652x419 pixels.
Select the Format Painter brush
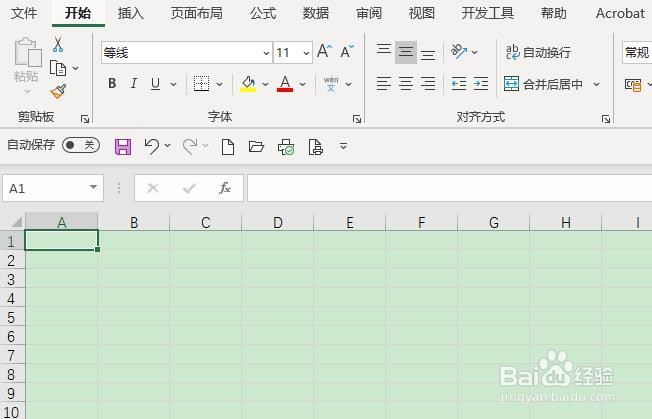tap(58, 91)
